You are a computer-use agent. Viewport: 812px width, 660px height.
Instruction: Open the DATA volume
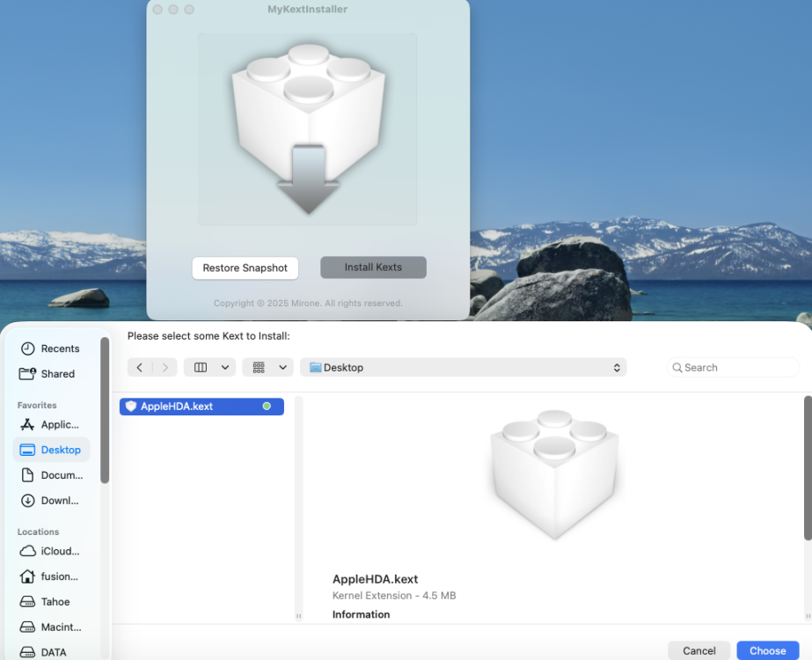51,652
